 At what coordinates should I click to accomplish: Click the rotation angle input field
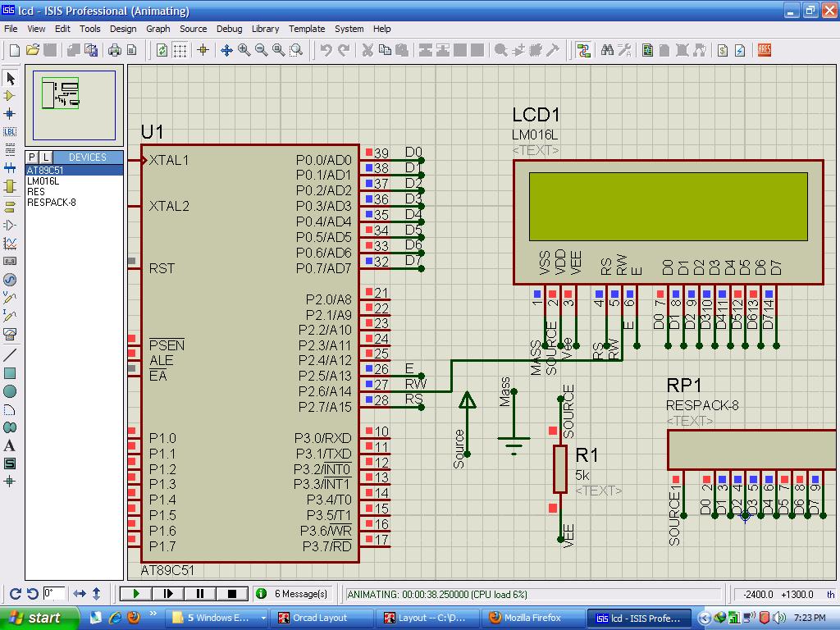coord(53,594)
